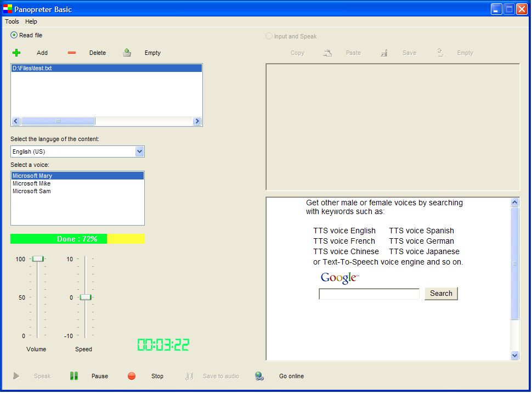Click the Volume slider handle
The image size is (532, 393).
click(38, 259)
